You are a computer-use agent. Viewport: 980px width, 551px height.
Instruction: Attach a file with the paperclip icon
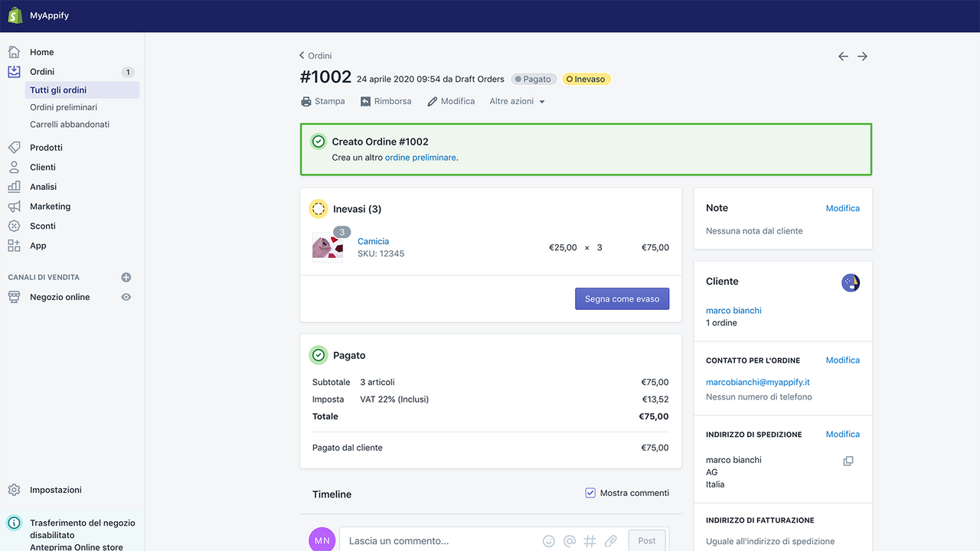click(610, 540)
